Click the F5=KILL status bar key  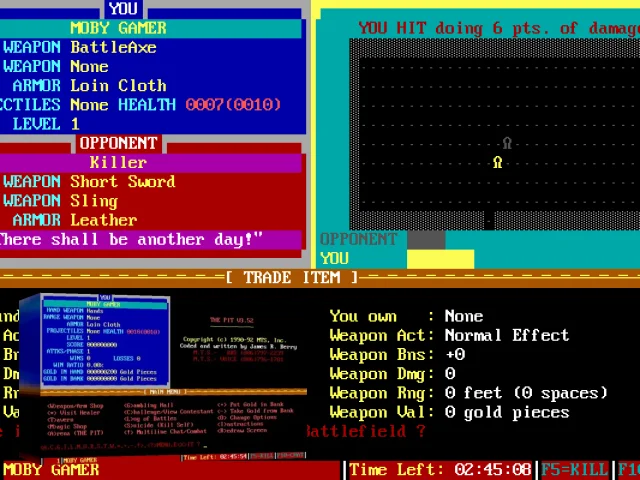point(576,469)
